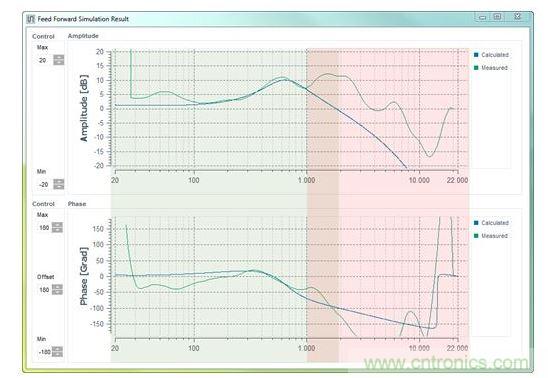
Task: Increase the Amplitude Max value with up arrow
Action: (x=59, y=57)
